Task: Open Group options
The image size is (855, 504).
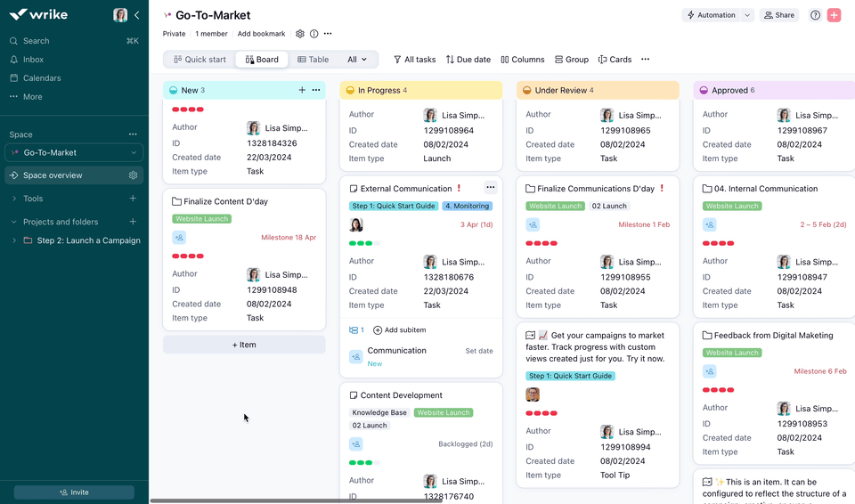Action: (572, 60)
